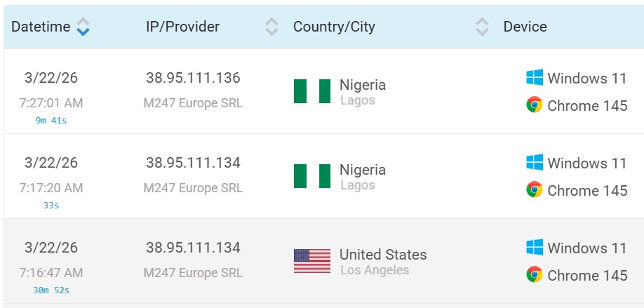Click the United States flag icon

(311, 261)
